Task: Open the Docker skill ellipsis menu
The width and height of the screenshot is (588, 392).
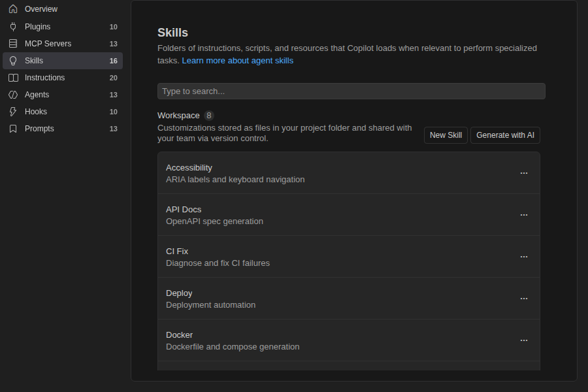Action: pyautogui.click(x=524, y=340)
